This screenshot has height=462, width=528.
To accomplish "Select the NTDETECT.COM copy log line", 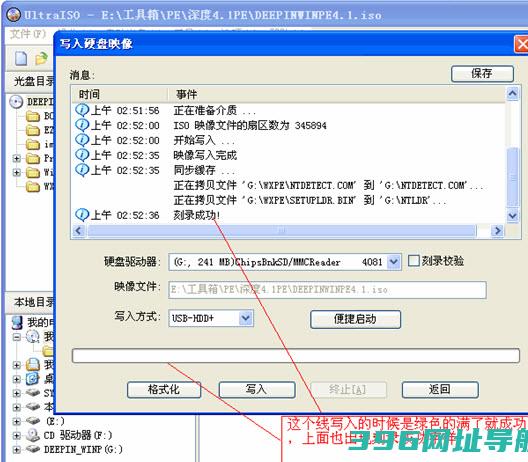I will point(328,185).
